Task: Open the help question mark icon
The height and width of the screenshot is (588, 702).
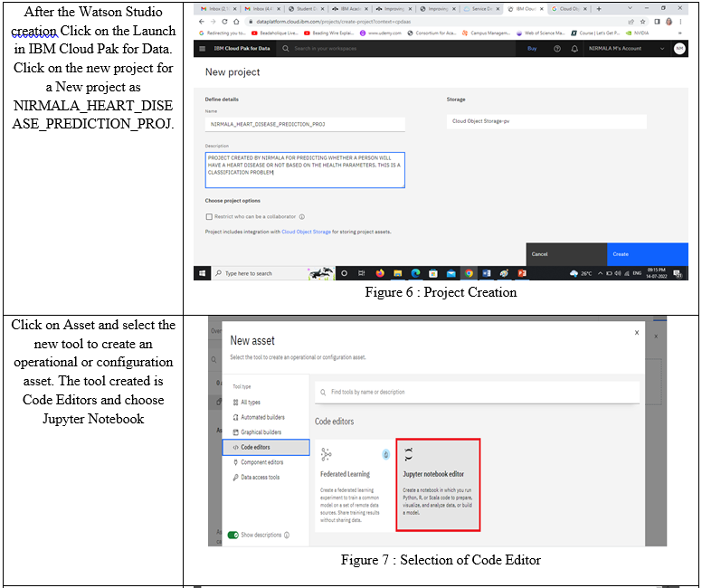Action: point(556,48)
